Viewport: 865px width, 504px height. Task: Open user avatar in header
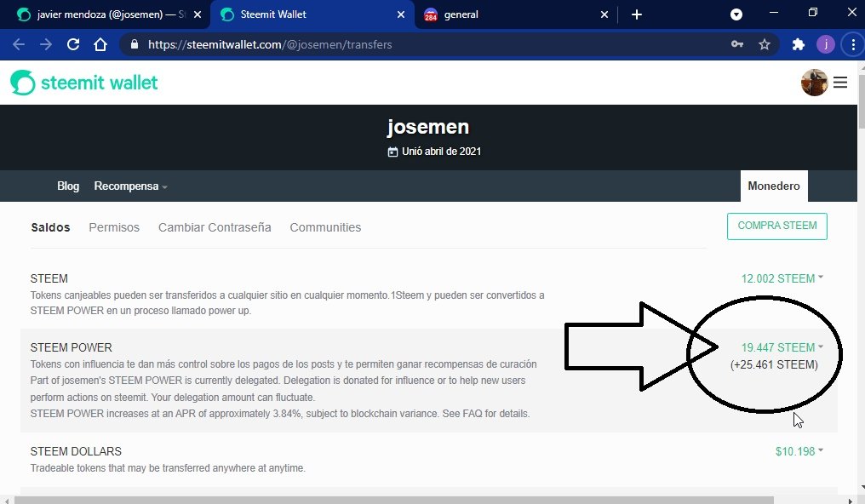pos(814,83)
